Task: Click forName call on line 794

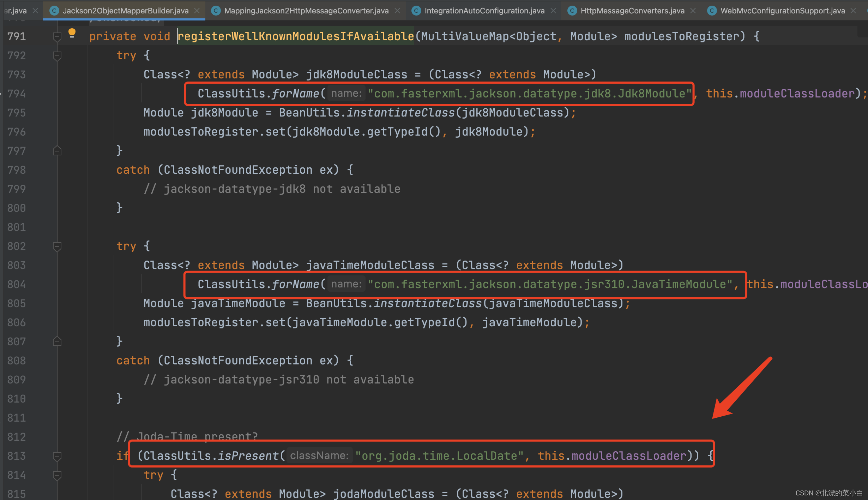Action: (x=295, y=94)
